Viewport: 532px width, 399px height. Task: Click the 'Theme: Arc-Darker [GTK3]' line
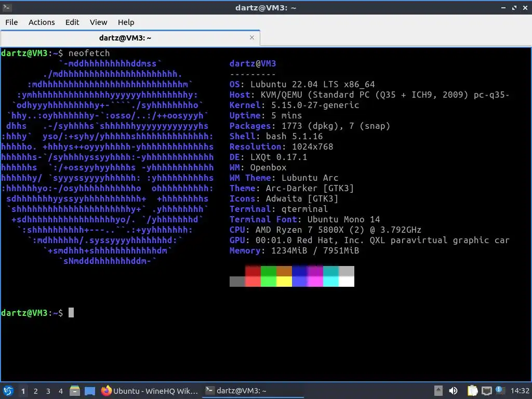tap(291, 188)
